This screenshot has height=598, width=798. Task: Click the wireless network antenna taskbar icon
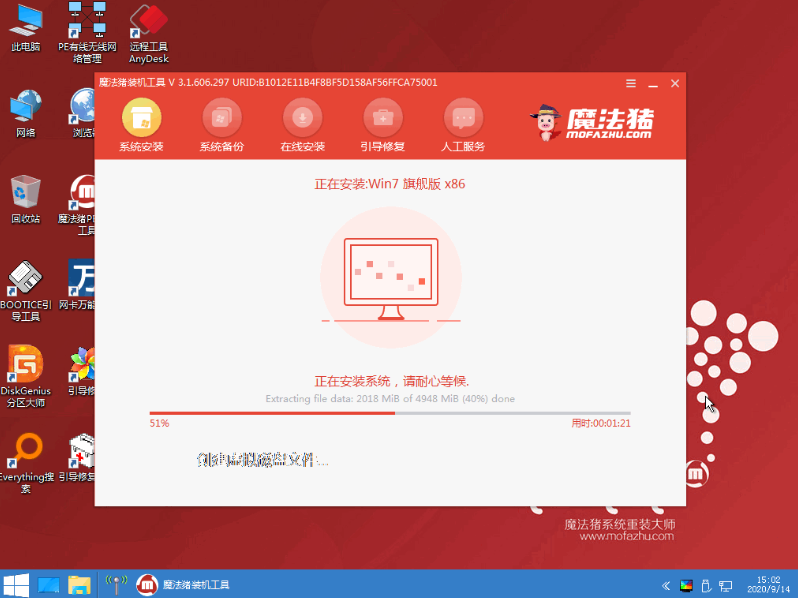click(x=117, y=584)
